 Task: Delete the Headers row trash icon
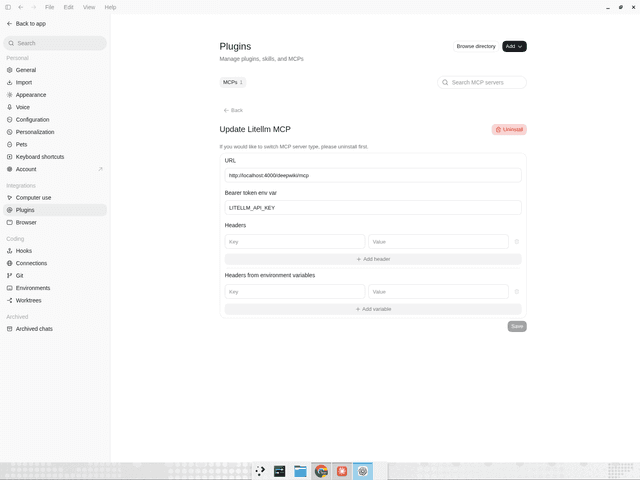tap(517, 242)
